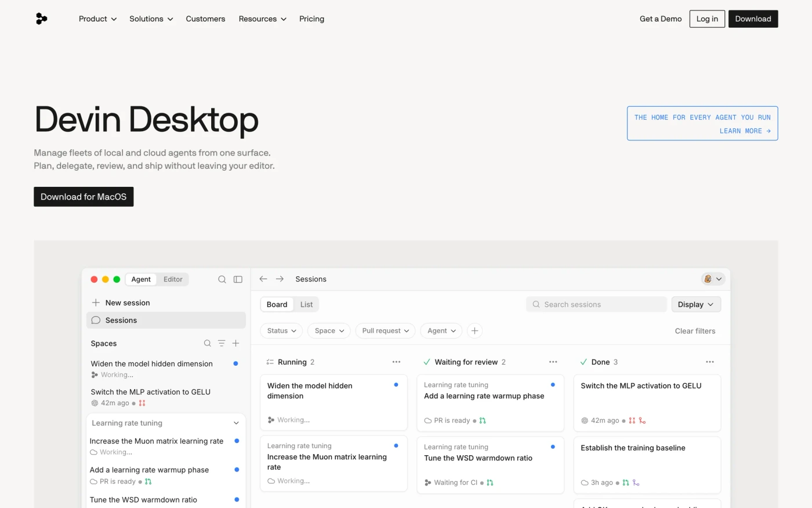Open the Widen the model hidden dimension board card
This screenshot has height=508, width=812.
333,402
